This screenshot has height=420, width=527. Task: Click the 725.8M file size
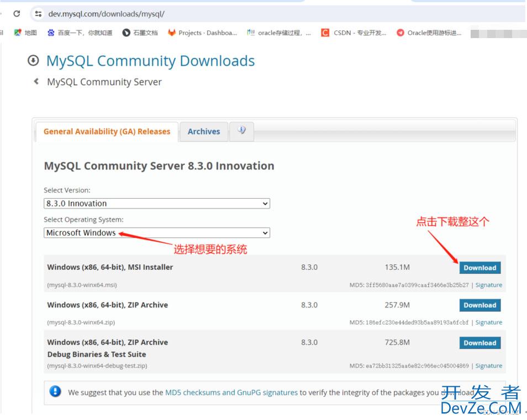(x=397, y=342)
